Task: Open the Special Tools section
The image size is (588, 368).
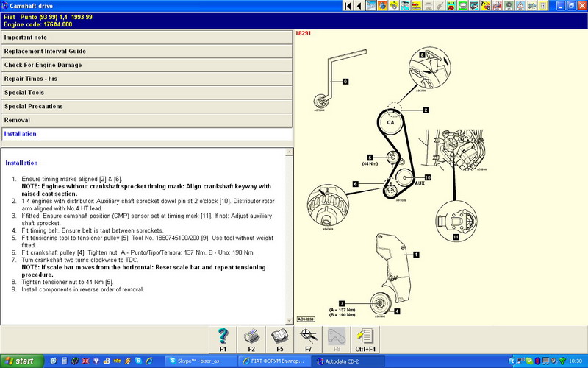Action: click(147, 93)
